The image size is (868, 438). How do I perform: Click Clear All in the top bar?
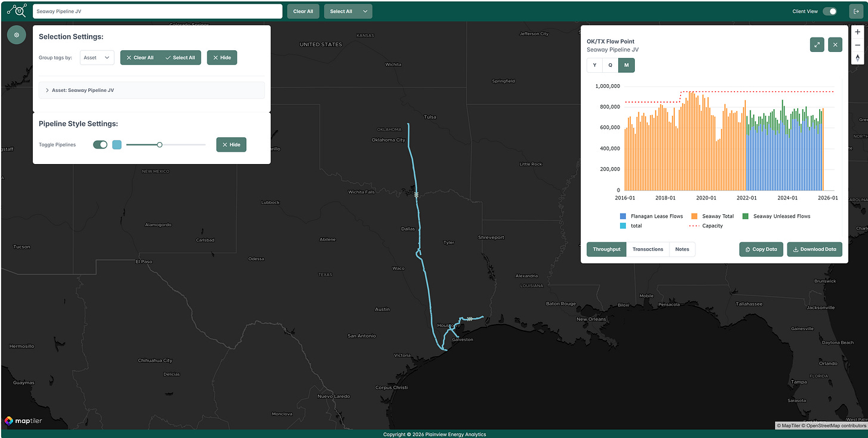(x=303, y=11)
